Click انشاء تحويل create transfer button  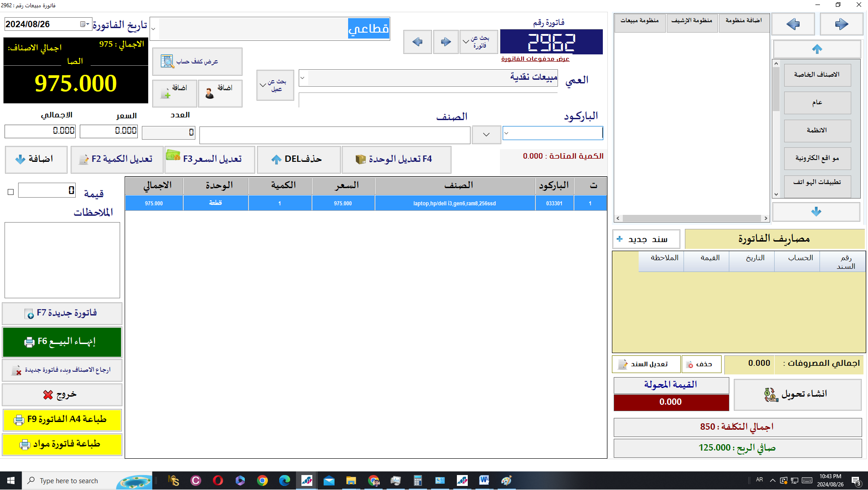click(x=797, y=394)
